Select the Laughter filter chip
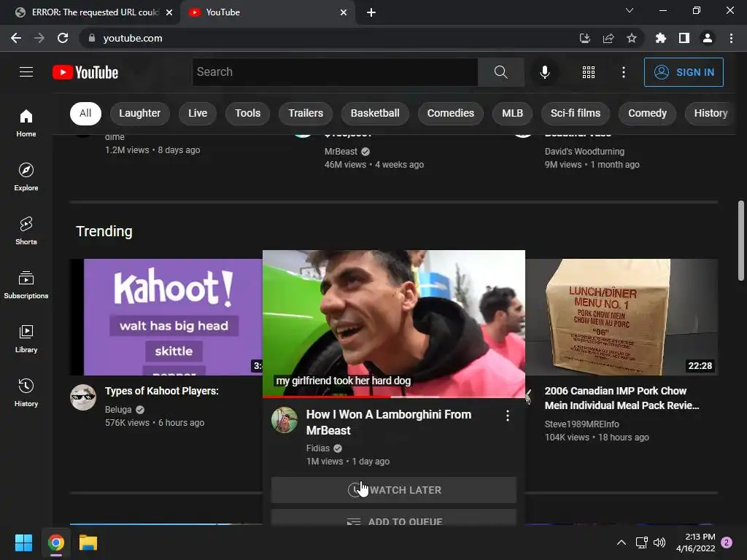 [x=139, y=113]
